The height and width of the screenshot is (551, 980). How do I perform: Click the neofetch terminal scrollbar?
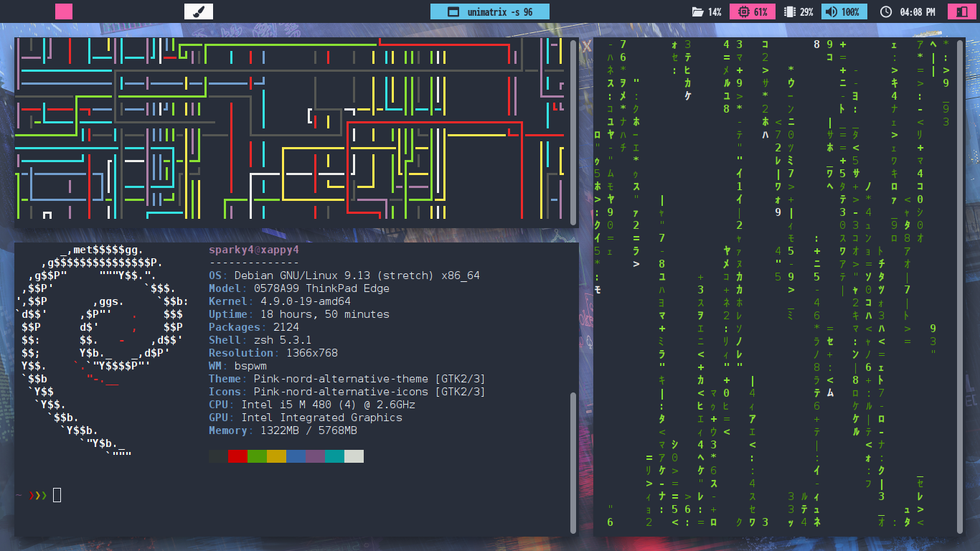coord(573,459)
